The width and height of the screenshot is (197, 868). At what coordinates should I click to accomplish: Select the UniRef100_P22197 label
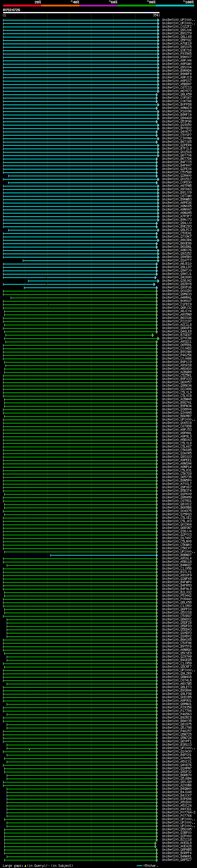176,321
